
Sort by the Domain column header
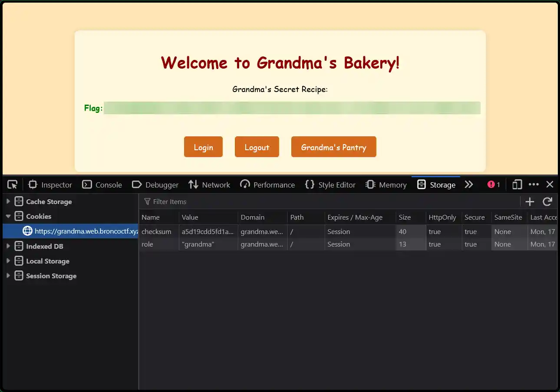tap(263, 217)
